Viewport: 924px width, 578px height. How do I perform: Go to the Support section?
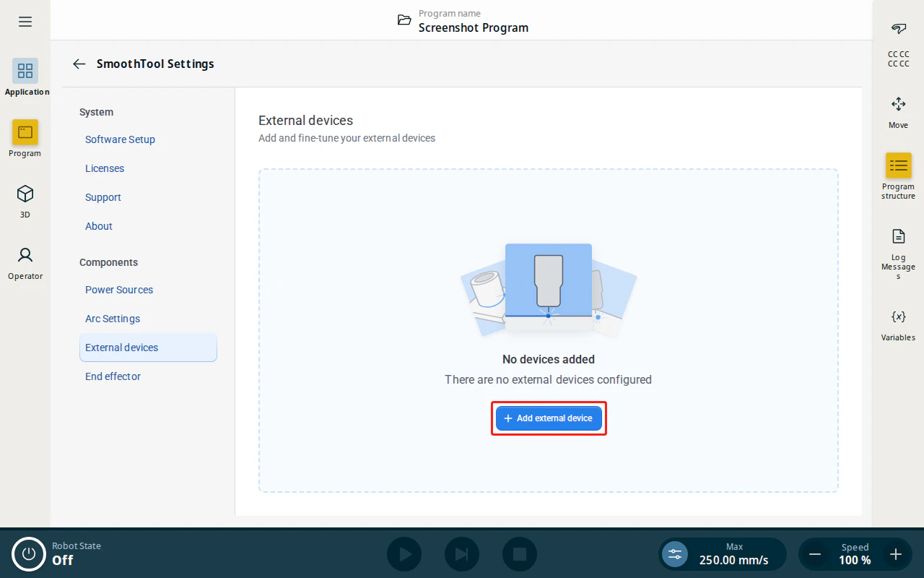pyautogui.click(x=103, y=197)
